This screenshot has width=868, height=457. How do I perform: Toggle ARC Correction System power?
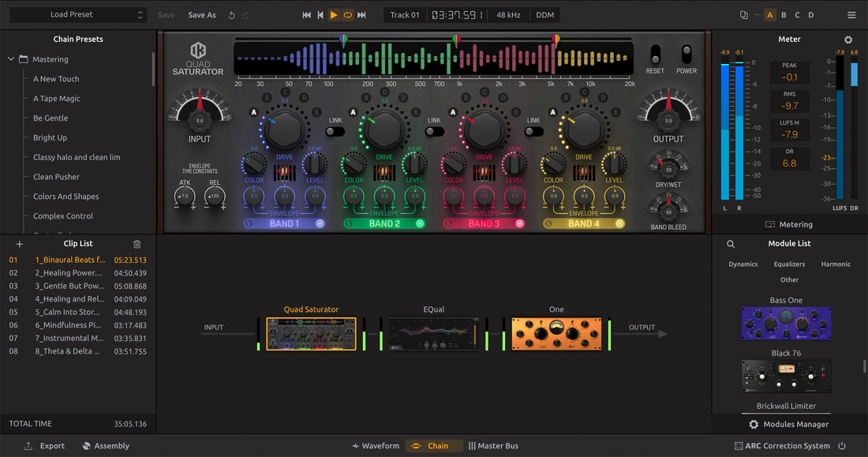tap(841, 446)
